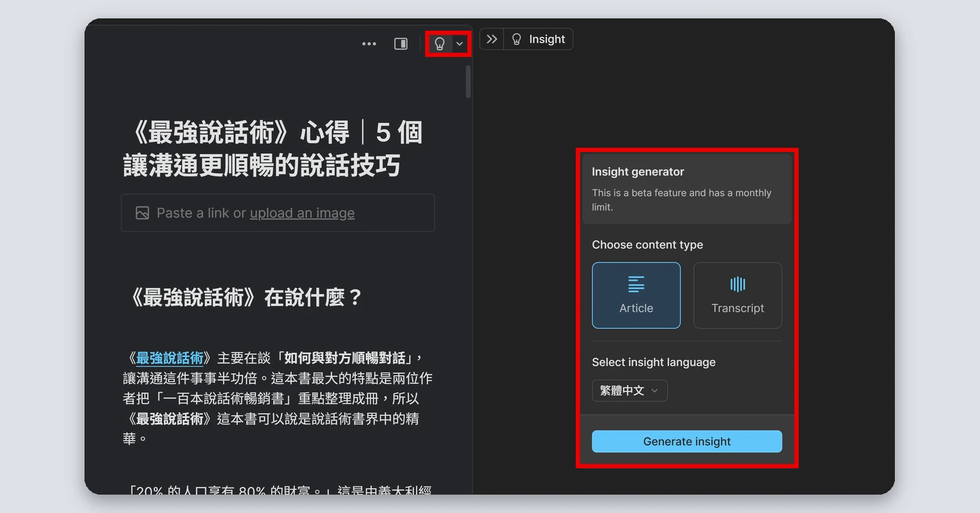Click the upload an image link

pyautogui.click(x=302, y=213)
